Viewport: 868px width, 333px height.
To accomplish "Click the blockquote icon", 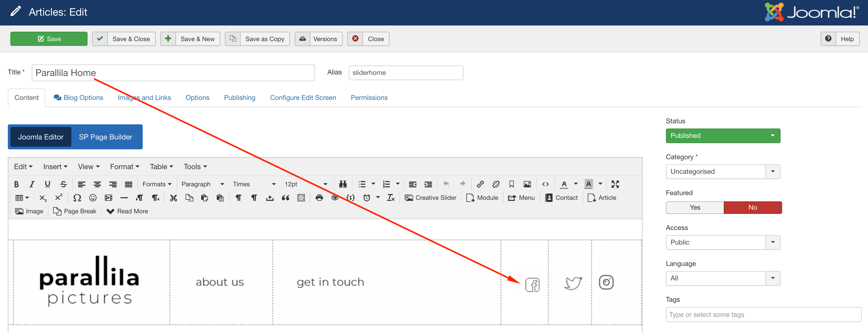I will (x=285, y=198).
